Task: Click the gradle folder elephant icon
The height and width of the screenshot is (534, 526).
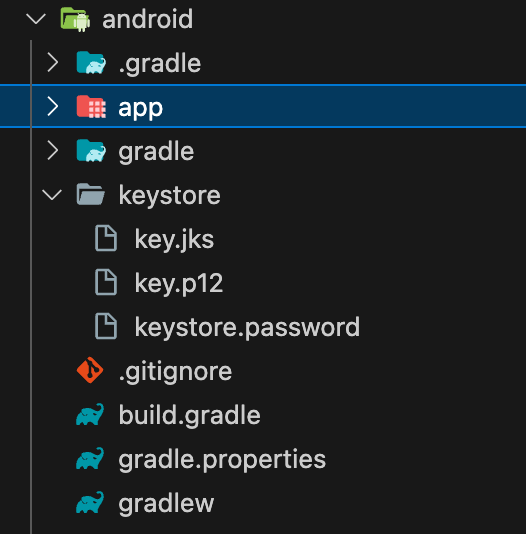Action: pos(91,151)
